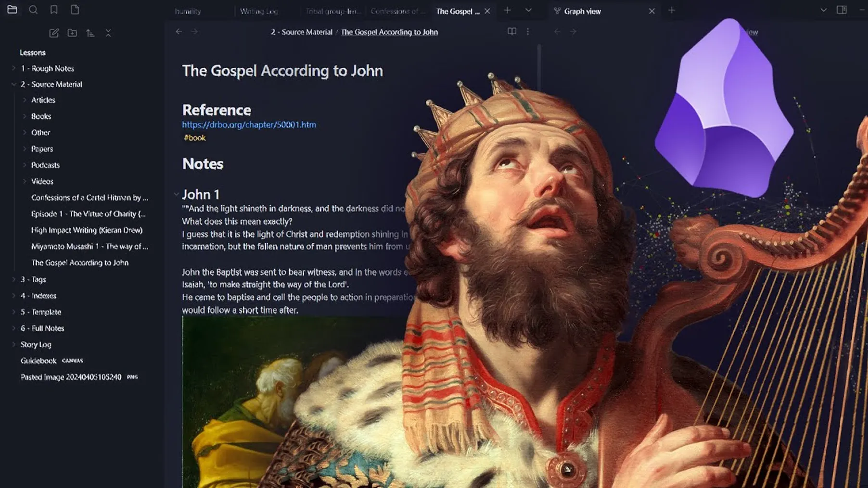Switch to Confessions of tab

[x=397, y=11]
